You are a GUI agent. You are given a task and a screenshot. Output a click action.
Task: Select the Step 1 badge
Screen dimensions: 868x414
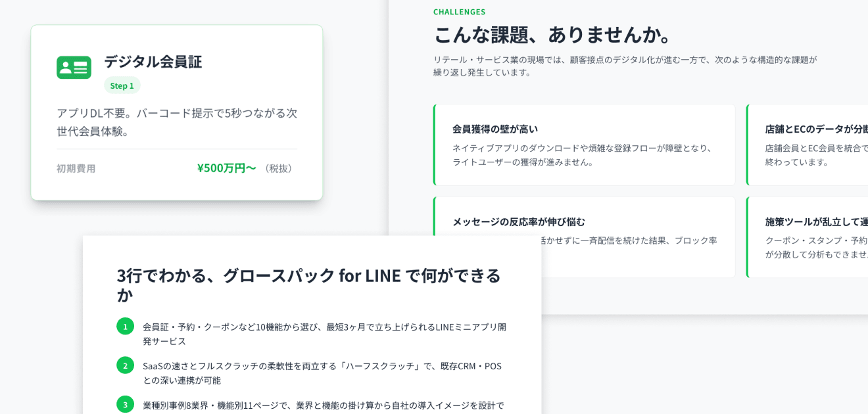122,85
